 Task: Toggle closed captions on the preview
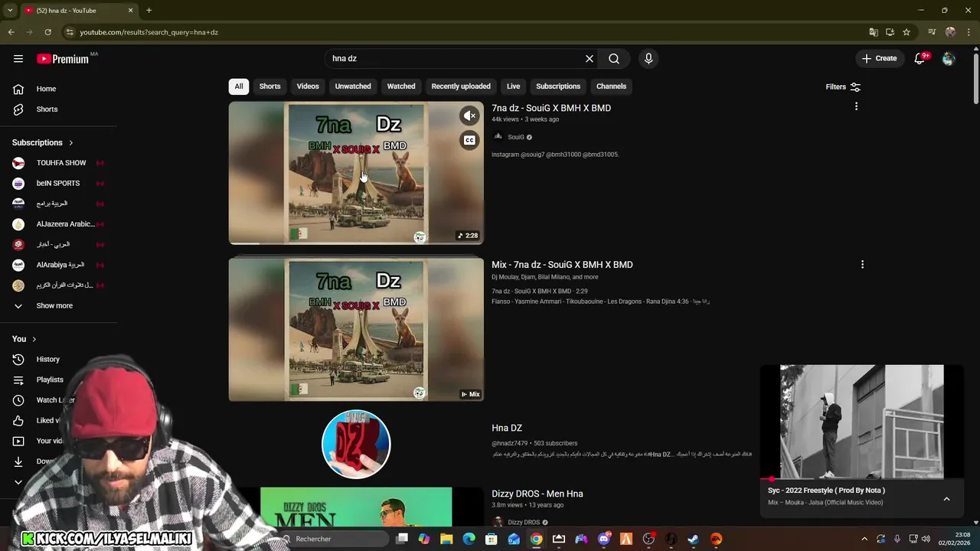coord(469,140)
